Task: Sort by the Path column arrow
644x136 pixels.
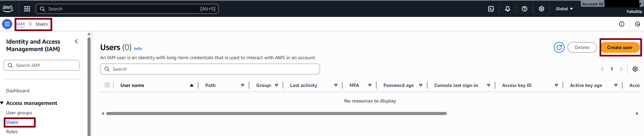Action: [243, 85]
